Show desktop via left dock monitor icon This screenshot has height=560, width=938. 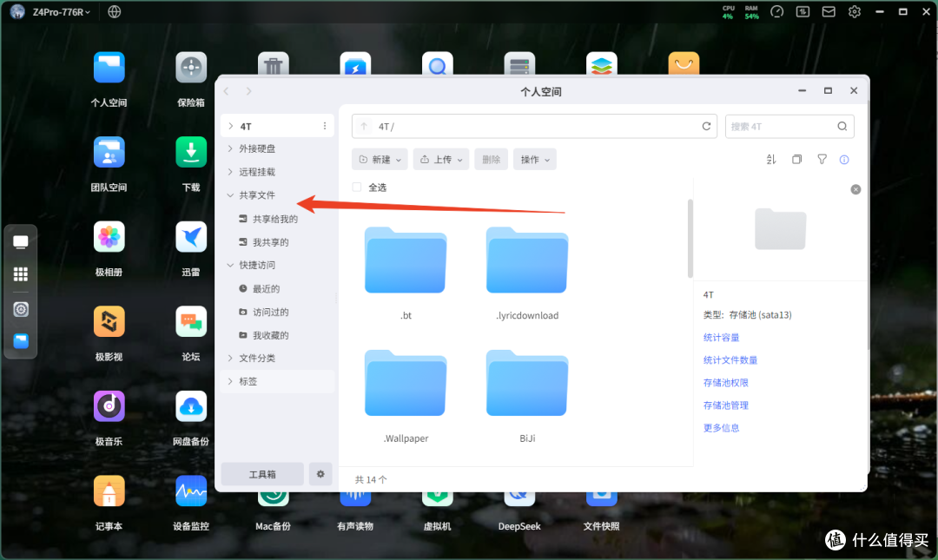[21, 242]
